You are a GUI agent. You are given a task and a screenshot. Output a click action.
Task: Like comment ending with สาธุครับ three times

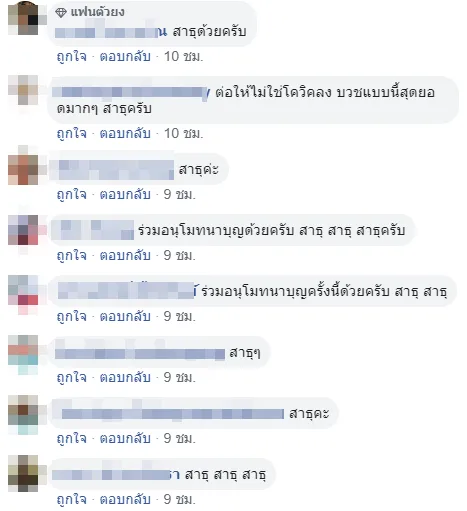click(71, 256)
